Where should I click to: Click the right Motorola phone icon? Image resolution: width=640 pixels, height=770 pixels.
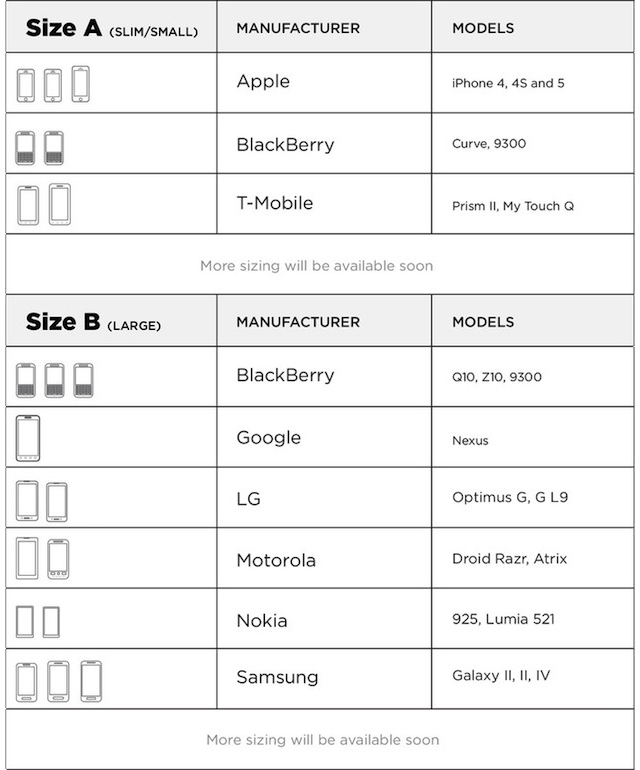[x=58, y=559]
